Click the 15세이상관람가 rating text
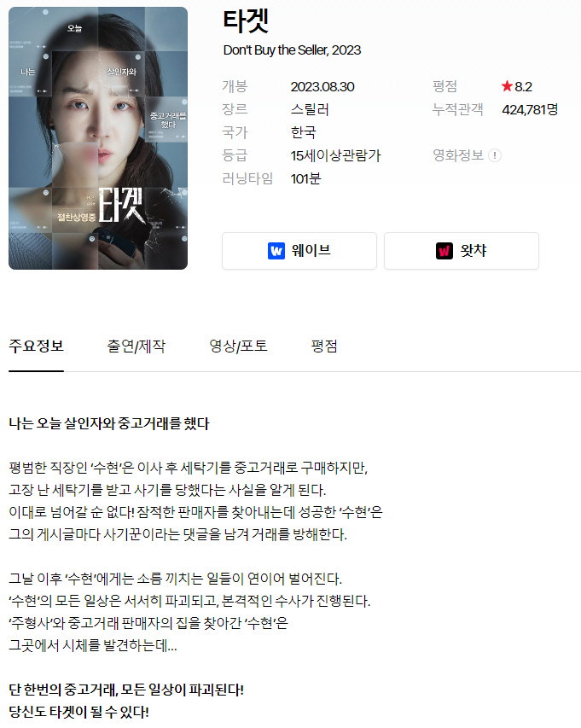This screenshot has height=728, width=581. coord(335,155)
